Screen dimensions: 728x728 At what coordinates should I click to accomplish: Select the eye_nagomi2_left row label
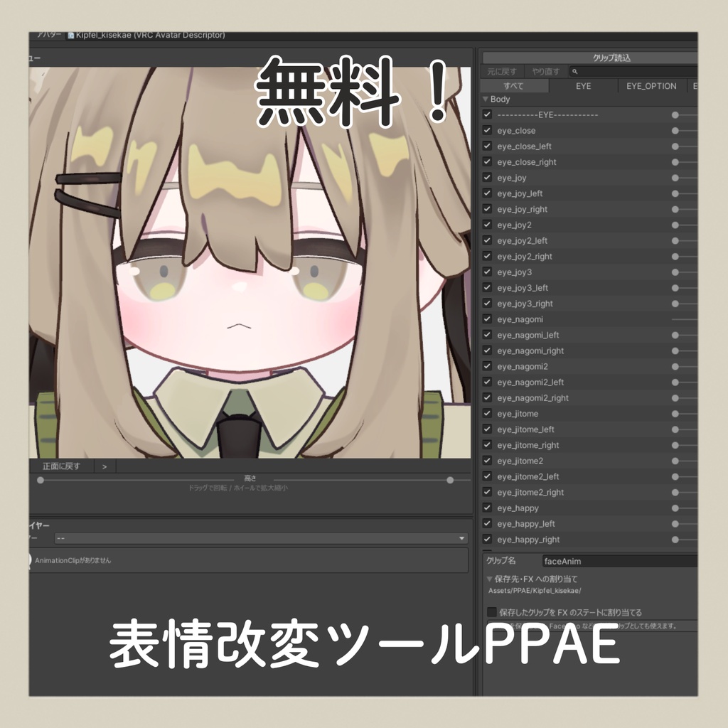[x=530, y=382]
